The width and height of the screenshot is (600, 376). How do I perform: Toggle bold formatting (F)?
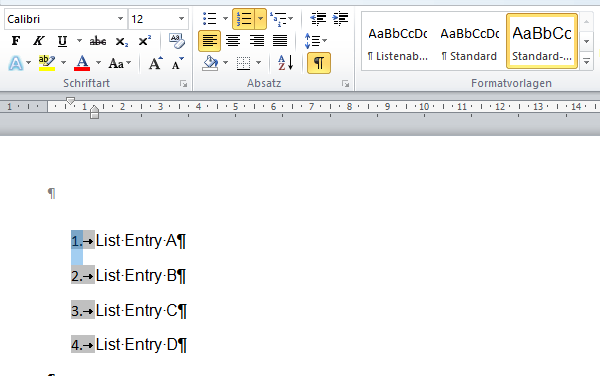click(16, 41)
